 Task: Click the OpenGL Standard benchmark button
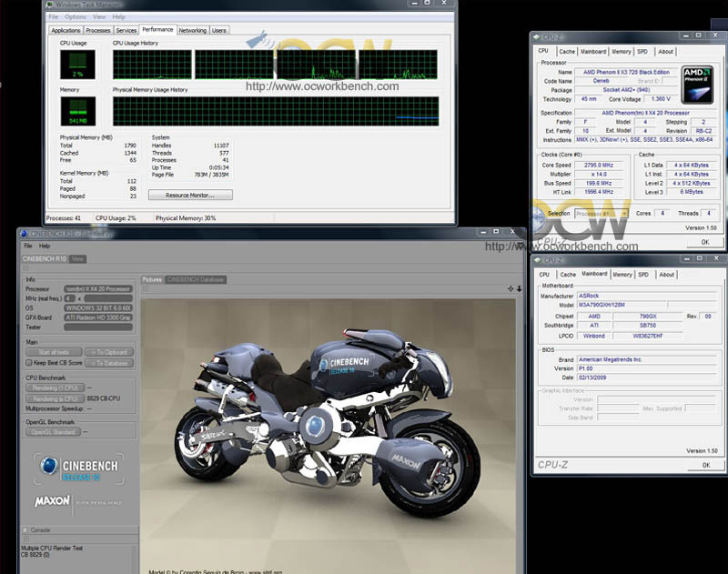[55, 432]
